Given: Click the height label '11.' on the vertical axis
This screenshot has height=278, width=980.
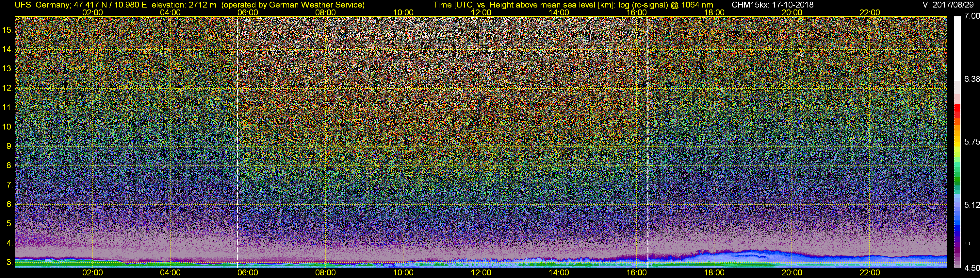Looking at the screenshot, I should (x=8, y=108).
